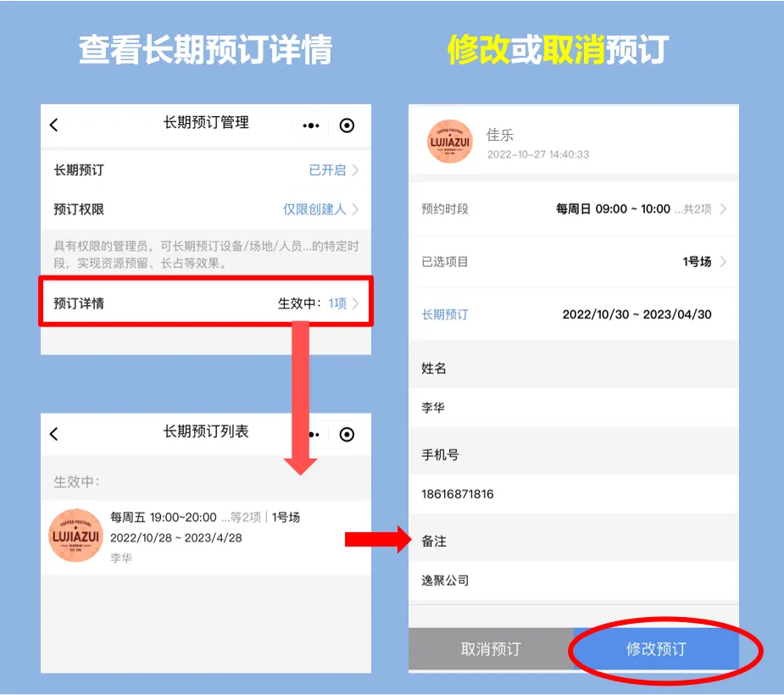
Task: Click LUJIAZUI logo in the booking list entry
Action: tap(75, 536)
